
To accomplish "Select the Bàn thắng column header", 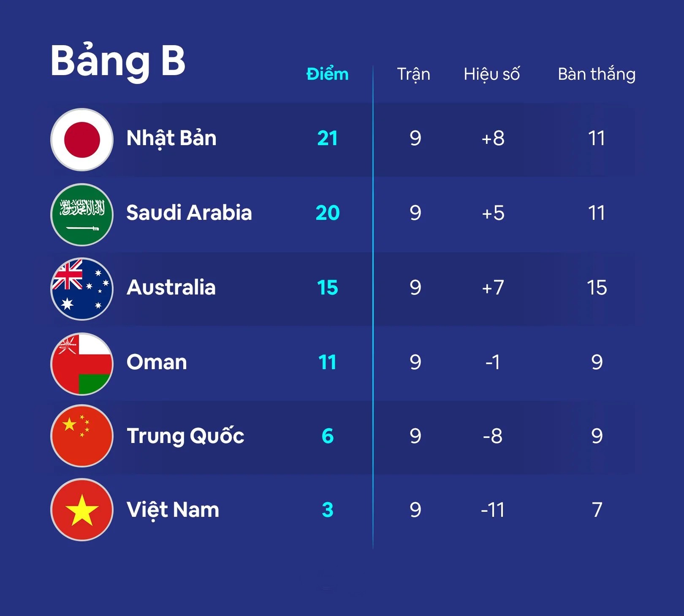I will click(596, 74).
